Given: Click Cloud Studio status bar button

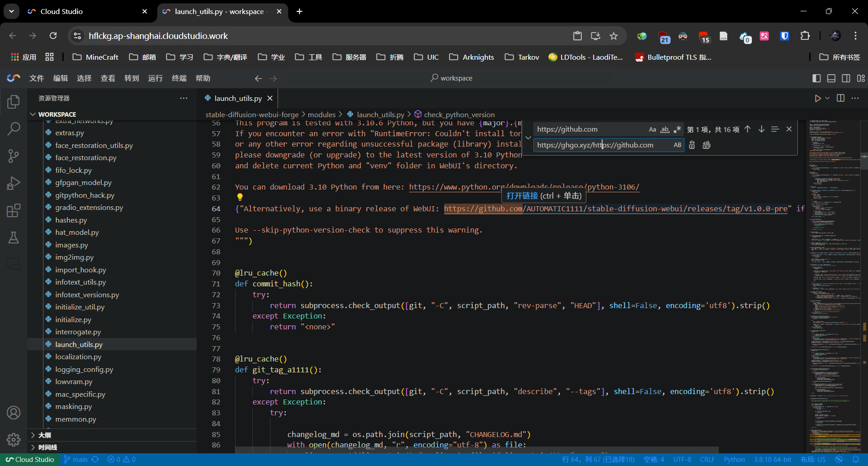Looking at the screenshot, I should (29, 459).
